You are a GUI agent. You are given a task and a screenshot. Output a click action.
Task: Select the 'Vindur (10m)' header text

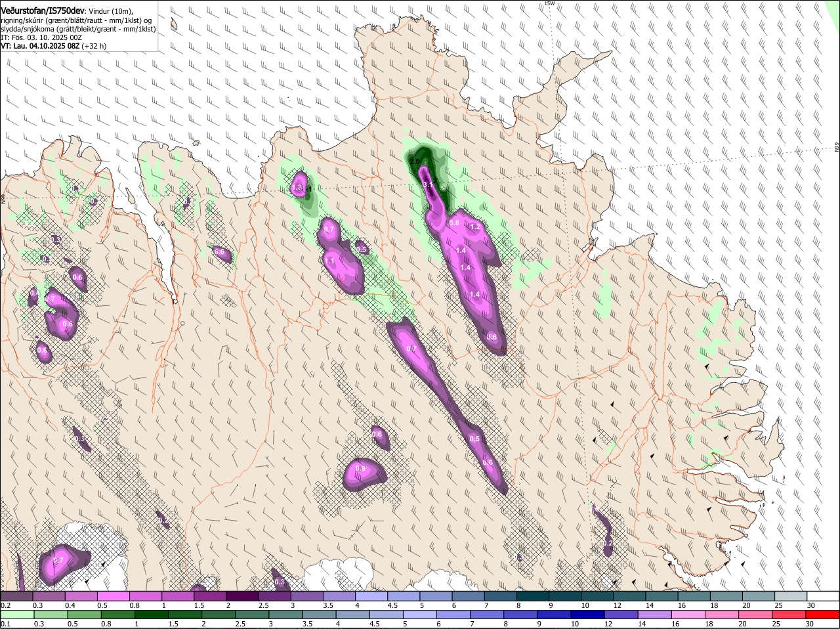point(111,11)
